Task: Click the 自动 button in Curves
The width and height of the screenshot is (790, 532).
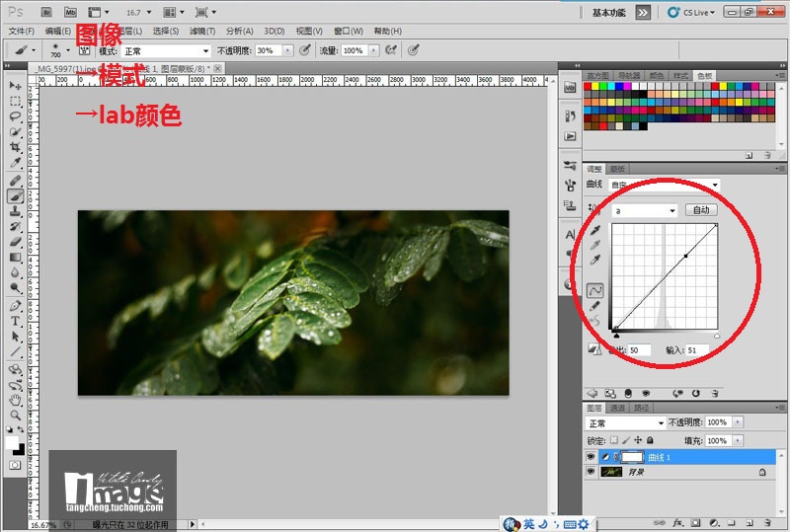Action: pos(701,210)
